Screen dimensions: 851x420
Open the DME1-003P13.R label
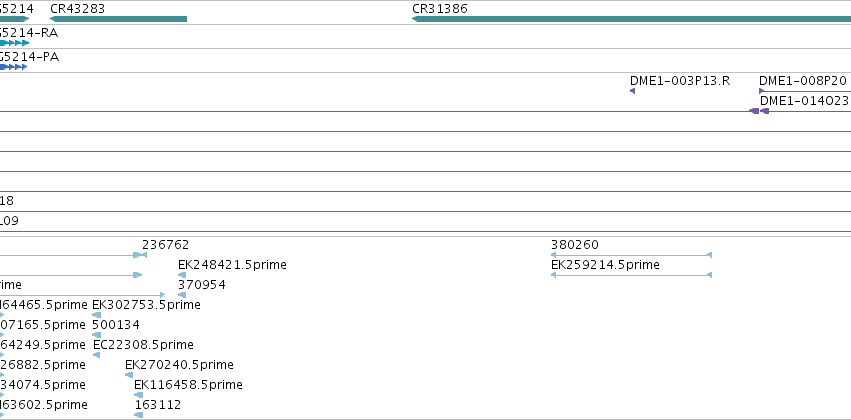pyautogui.click(x=680, y=81)
